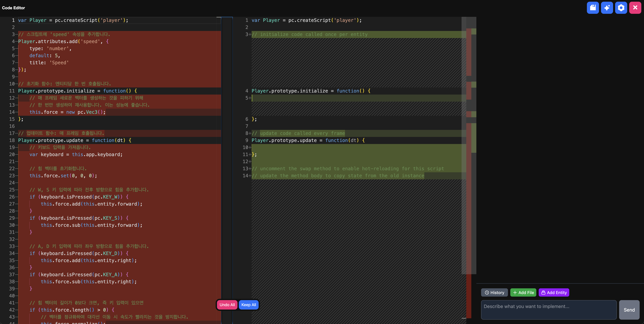Open the AI assistant sparkle icon
This screenshot has height=324, width=644.
coord(607,8)
